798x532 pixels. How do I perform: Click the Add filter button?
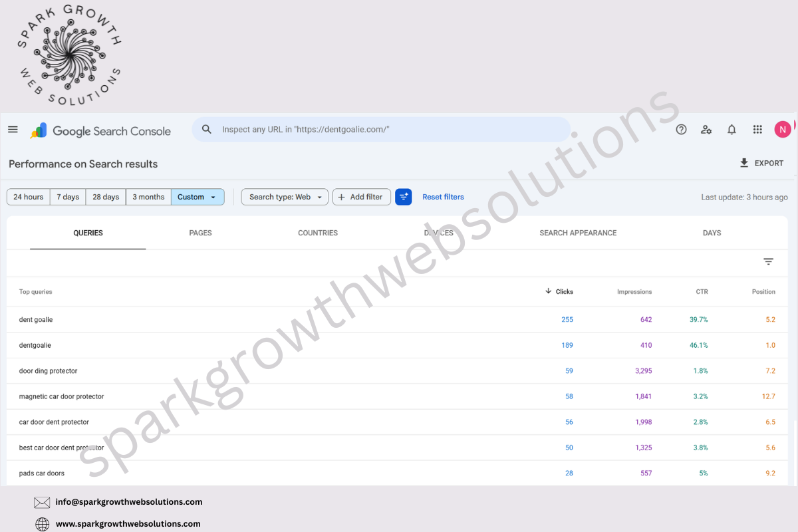pyautogui.click(x=362, y=197)
